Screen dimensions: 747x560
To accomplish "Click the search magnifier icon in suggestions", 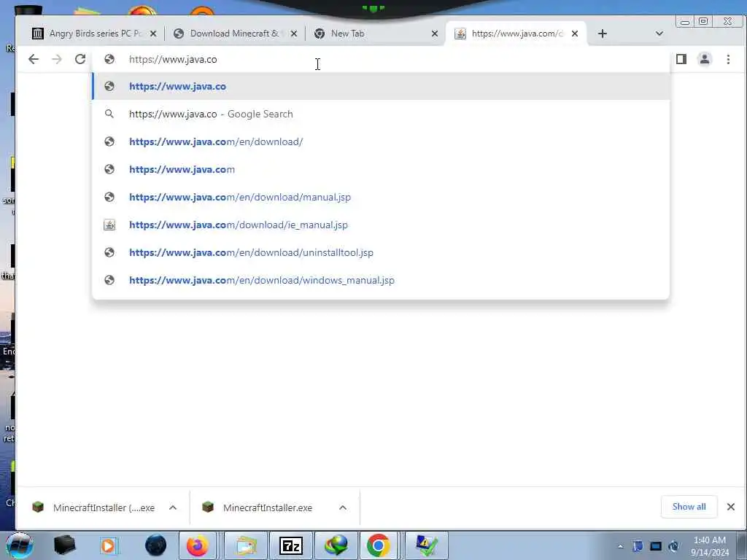I will point(109,114).
